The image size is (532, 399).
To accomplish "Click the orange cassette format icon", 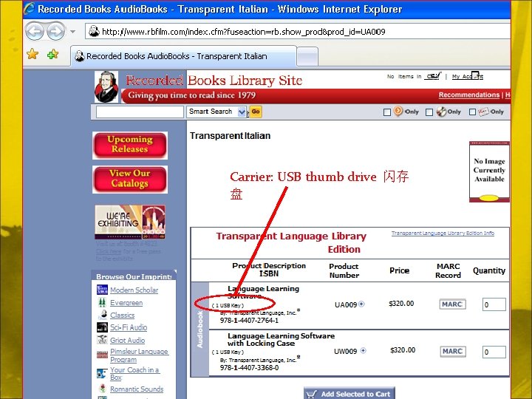I will point(398,112).
